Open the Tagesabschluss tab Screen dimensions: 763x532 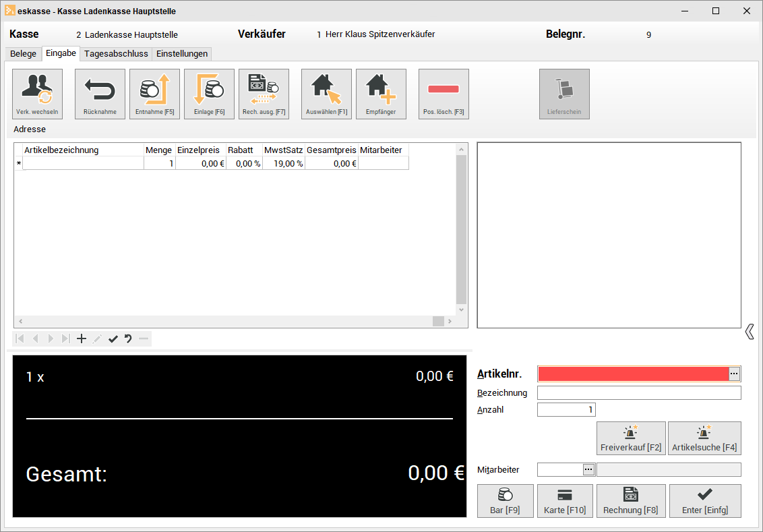tap(116, 53)
